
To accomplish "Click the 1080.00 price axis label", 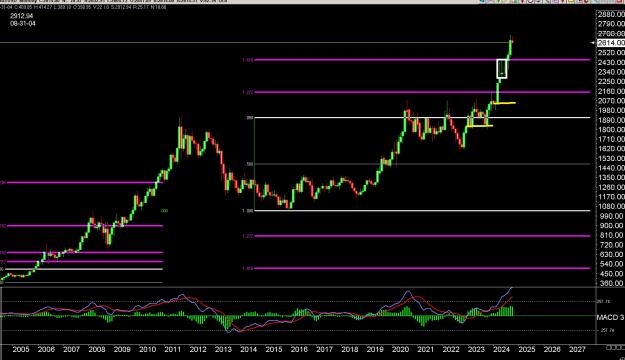I will pos(611,206).
